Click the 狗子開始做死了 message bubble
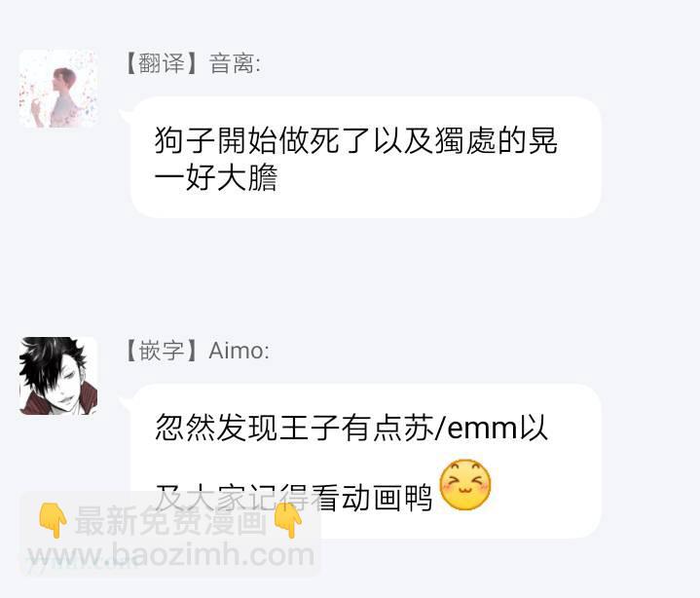 pyautogui.click(x=366, y=157)
